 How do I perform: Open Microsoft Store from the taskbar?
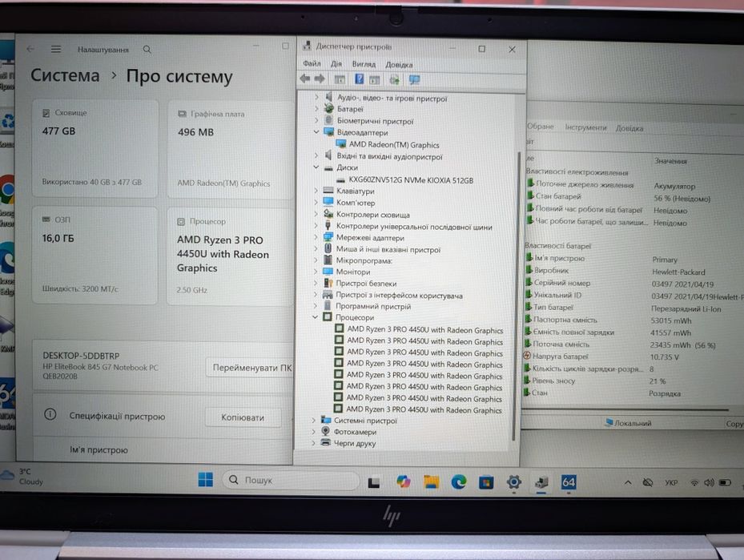point(486,482)
